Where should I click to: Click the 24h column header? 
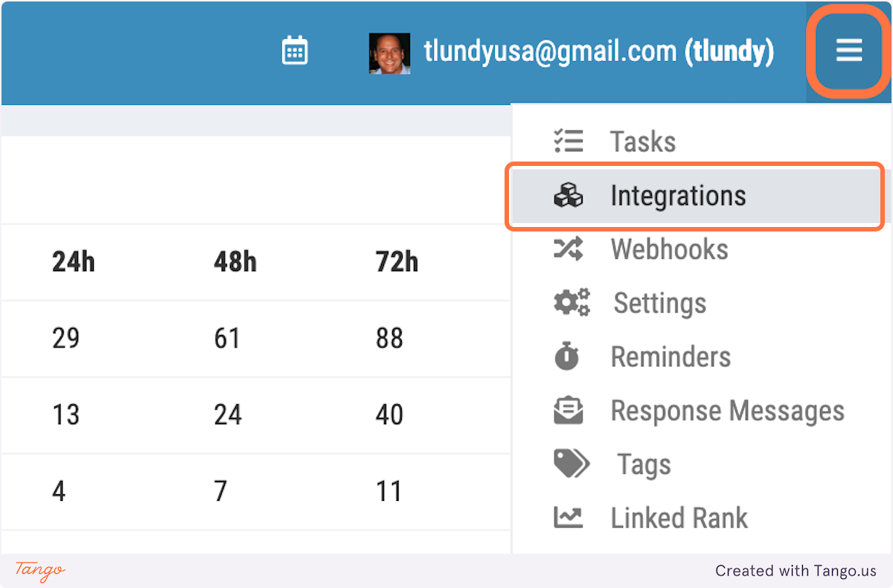coord(73,262)
